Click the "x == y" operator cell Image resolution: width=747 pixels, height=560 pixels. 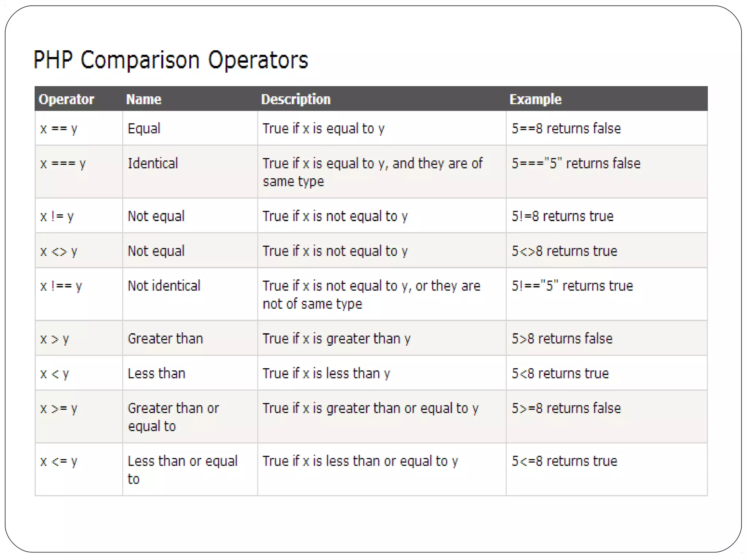(x=59, y=128)
